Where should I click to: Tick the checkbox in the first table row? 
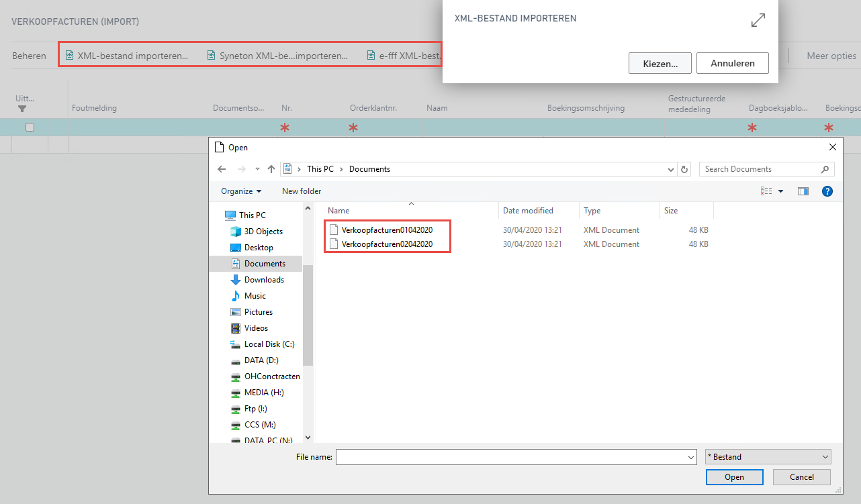point(30,128)
